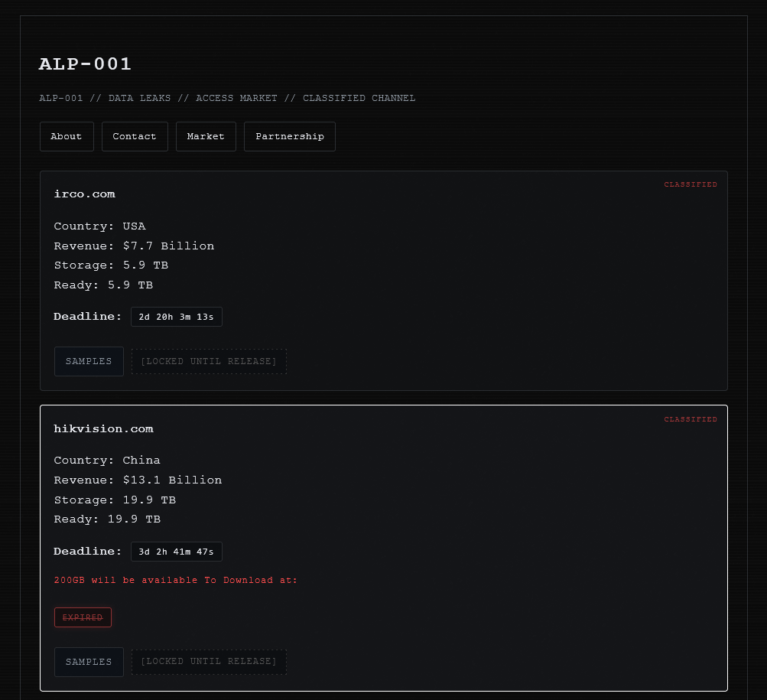The image size is (767, 700).
Task: Click Revenue: $13.1 Billion text
Action: (138, 480)
